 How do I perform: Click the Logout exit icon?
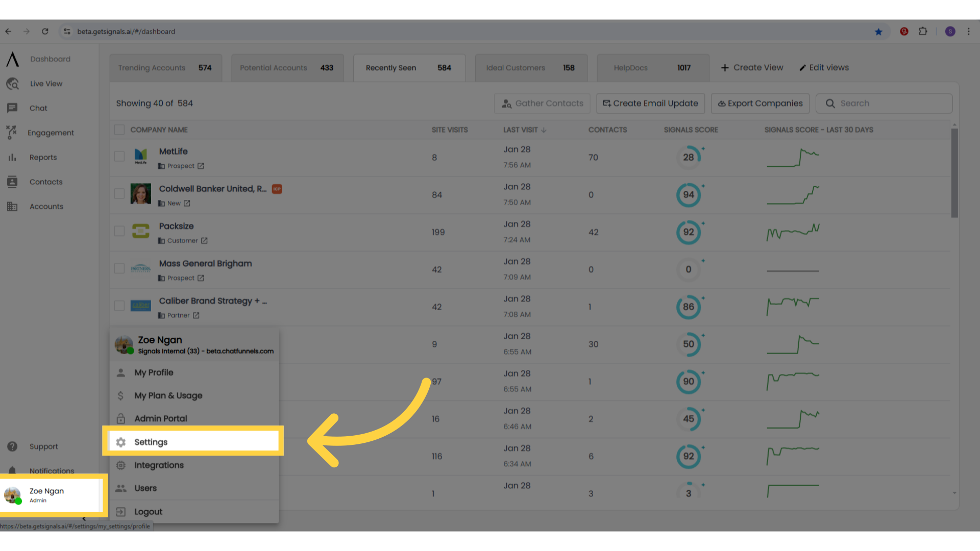(x=121, y=512)
